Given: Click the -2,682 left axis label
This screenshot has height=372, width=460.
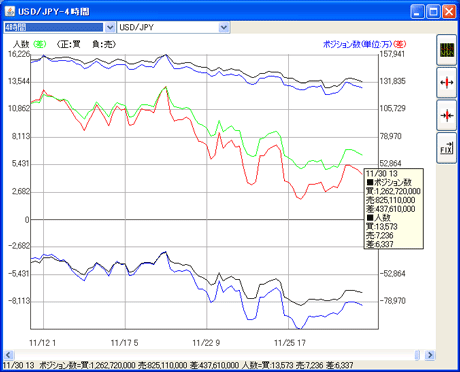Looking at the screenshot, I should pyautogui.click(x=19, y=246).
